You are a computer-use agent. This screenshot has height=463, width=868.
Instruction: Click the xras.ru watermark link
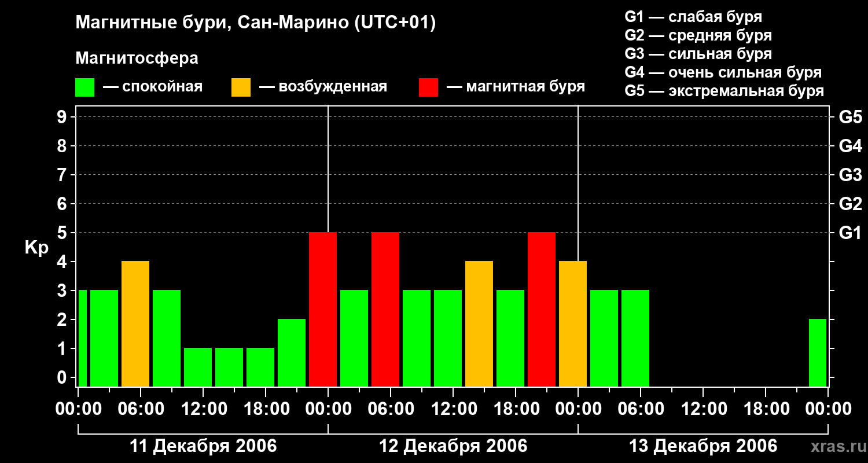click(836, 446)
